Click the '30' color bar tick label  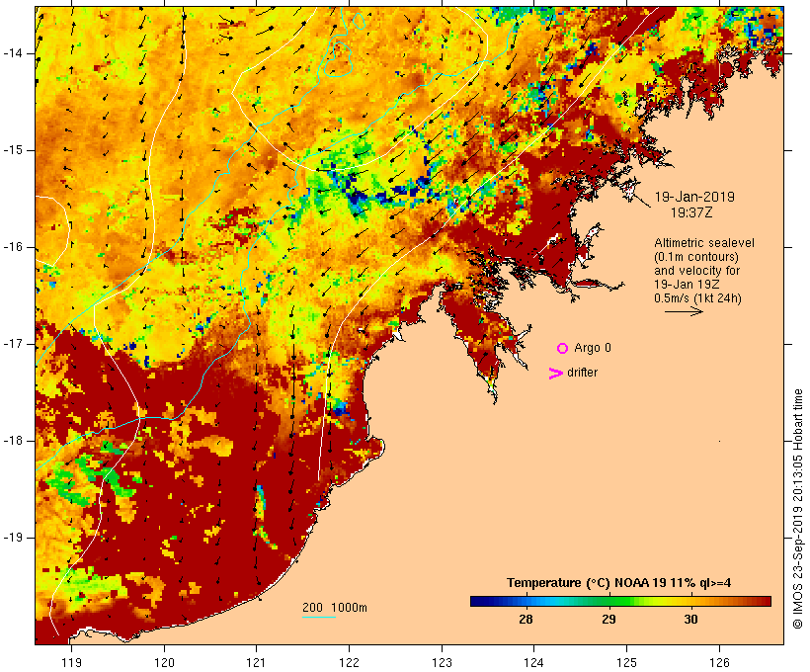click(690, 620)
